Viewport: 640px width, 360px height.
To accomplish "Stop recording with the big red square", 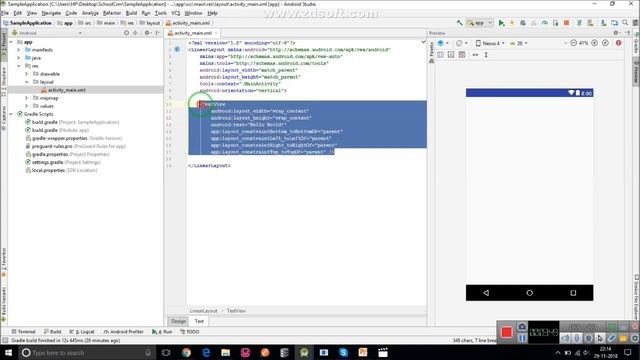I will 507,332.
